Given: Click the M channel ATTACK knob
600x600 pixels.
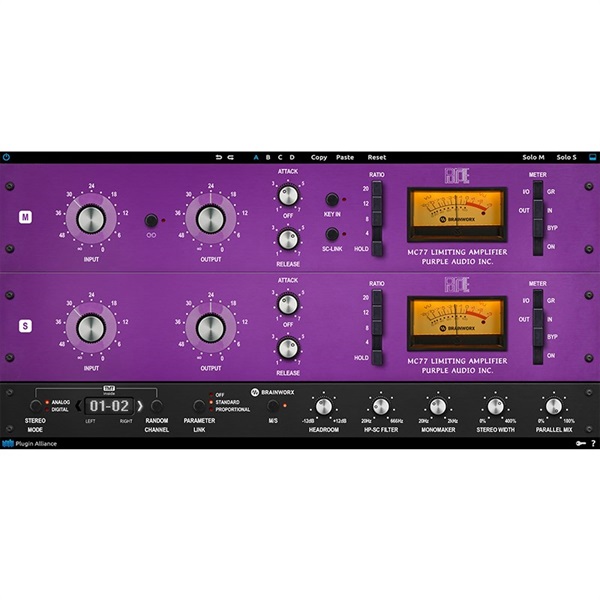Looking at the screenshot, I should point(288,196).
